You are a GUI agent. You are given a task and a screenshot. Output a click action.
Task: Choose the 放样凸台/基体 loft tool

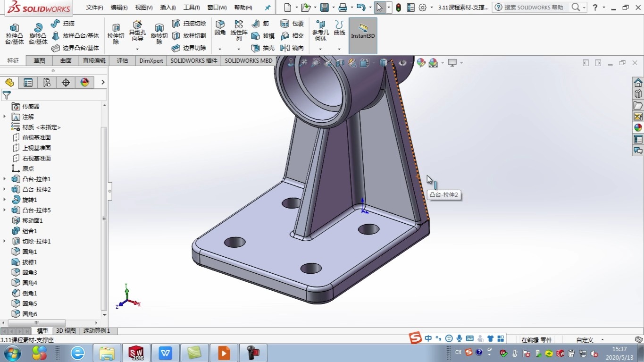pyautogui.click(x=75, y=36)
